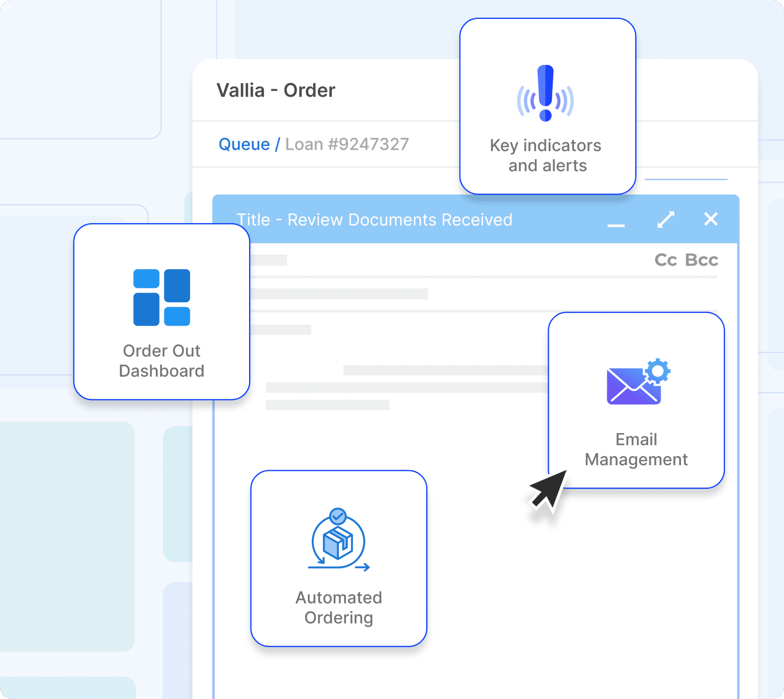Click the Automated Ordering package icon

click(338, 540)
